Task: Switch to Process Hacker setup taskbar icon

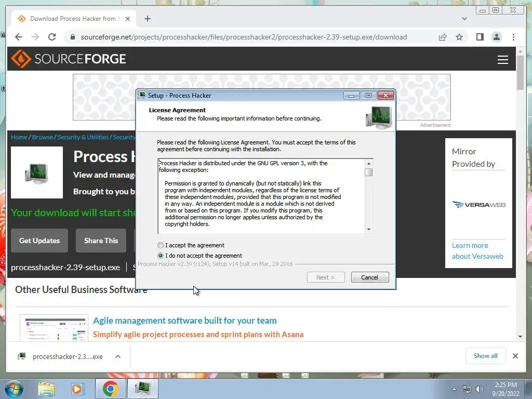Action: tap(142, 389)
